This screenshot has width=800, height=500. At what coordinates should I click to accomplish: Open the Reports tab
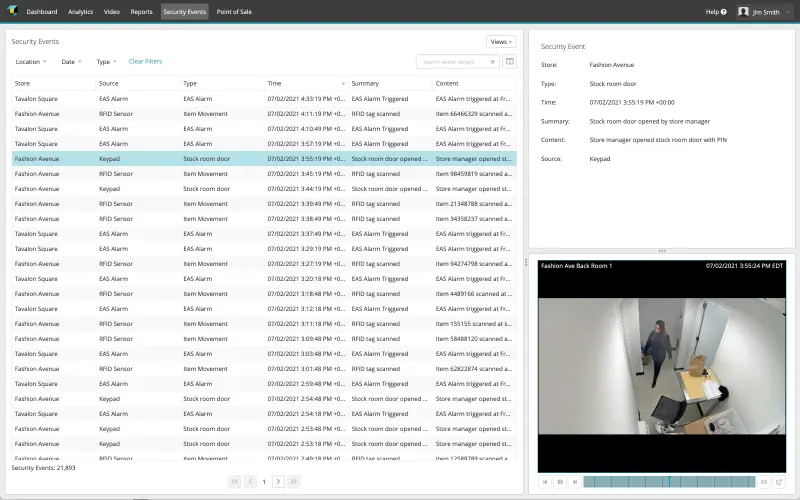point(141,12)
